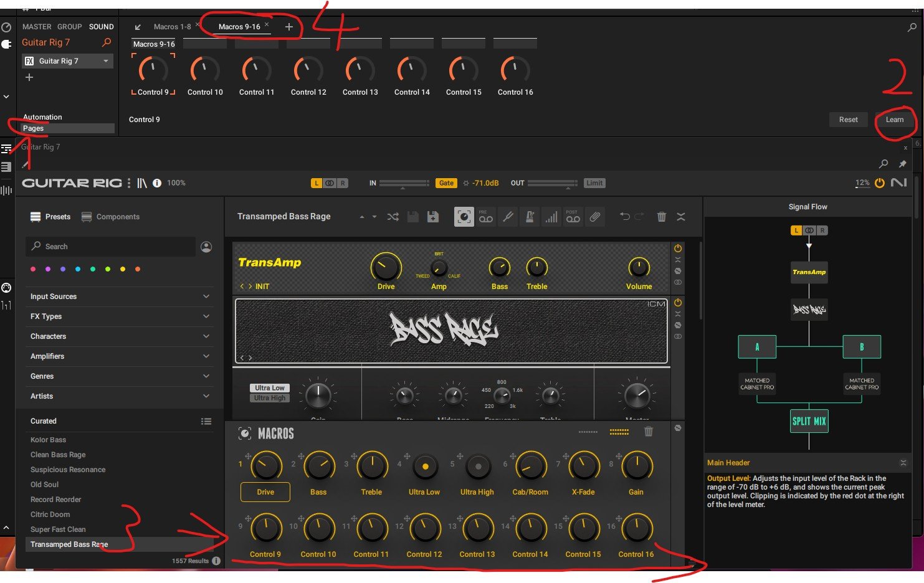Select the Presets tab
The image size is (924, 583).
pos(50,217)
